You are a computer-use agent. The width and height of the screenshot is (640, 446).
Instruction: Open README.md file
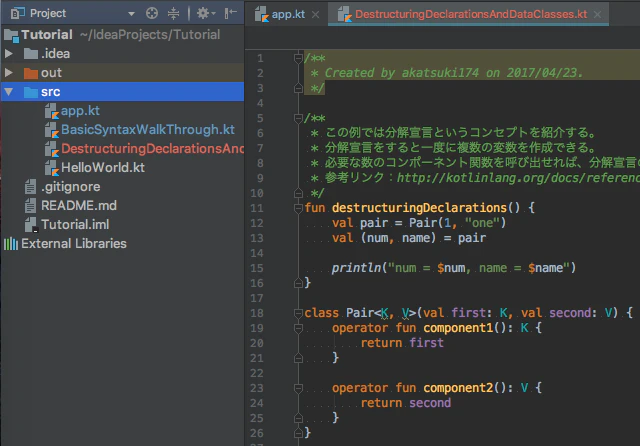[79, 205]
